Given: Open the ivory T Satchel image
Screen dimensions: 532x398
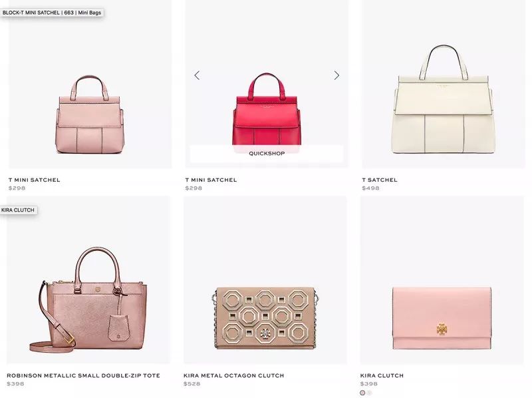Looking at the screenshot, I should pos(443,99).
